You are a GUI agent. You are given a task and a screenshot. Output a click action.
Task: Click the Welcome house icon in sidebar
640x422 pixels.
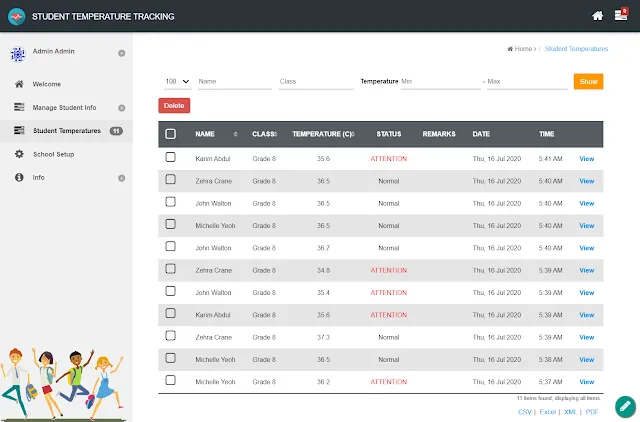click(19, 84)
